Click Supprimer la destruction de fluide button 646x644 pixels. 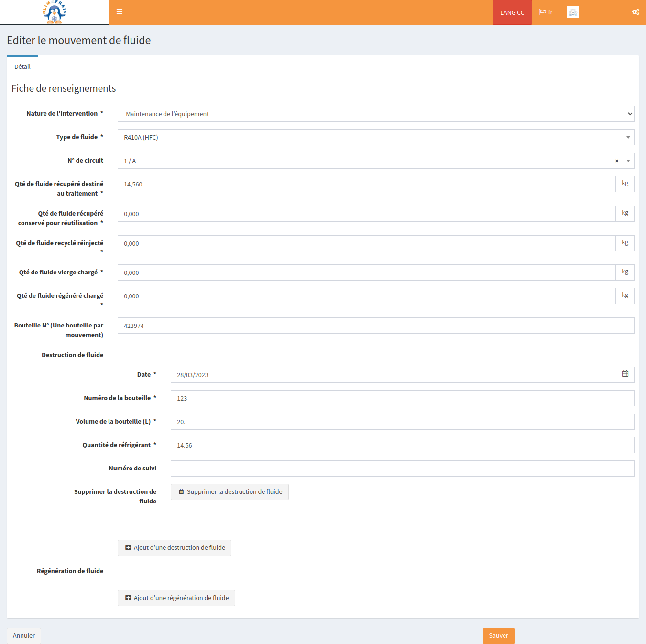[x=230, y=491]
